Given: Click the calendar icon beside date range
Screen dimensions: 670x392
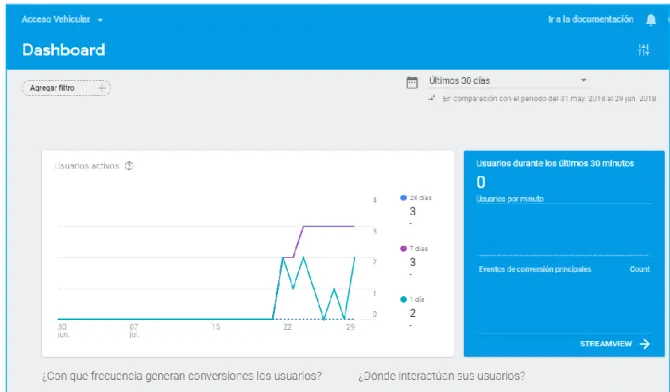Looking at the screenshot, I should (411, 83).
